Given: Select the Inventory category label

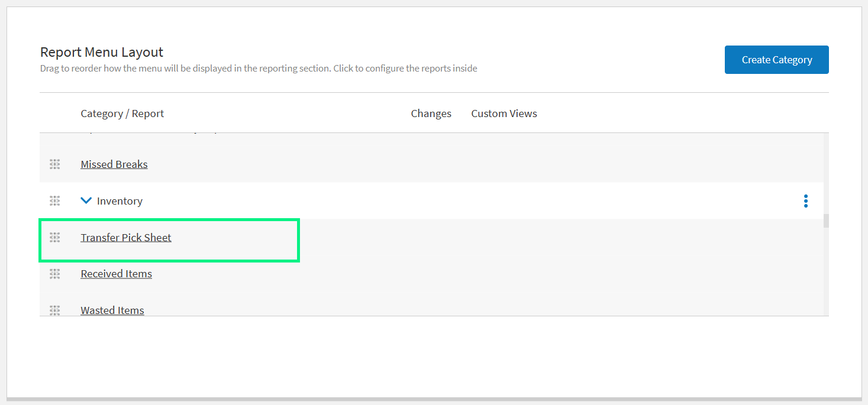Looking at the screenshot, I should click(120, 200).
